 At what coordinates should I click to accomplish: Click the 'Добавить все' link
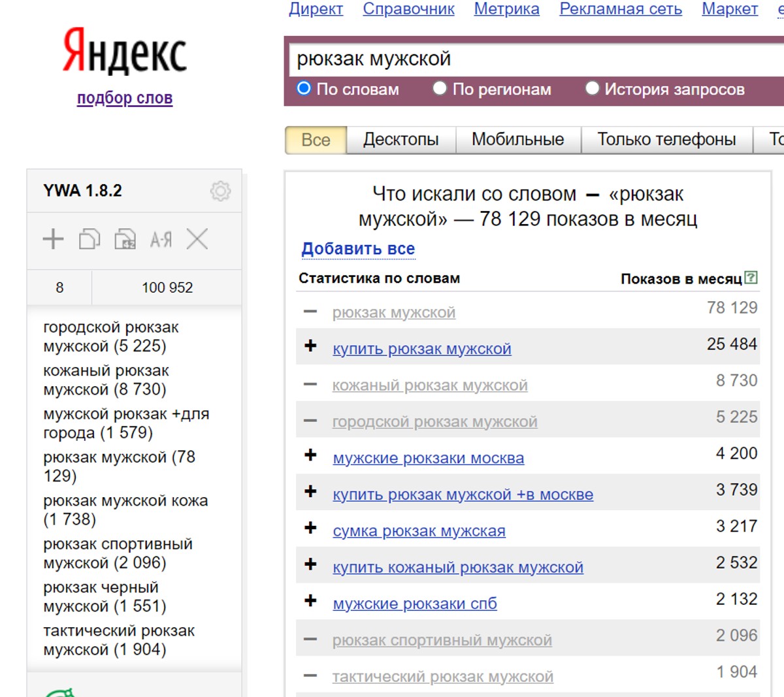pos(358,249)
